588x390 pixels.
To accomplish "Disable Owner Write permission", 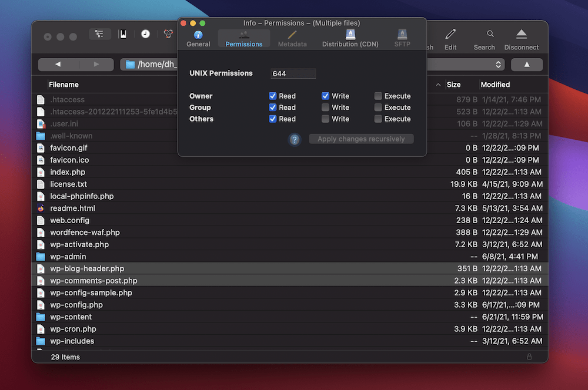I will 326,96.
